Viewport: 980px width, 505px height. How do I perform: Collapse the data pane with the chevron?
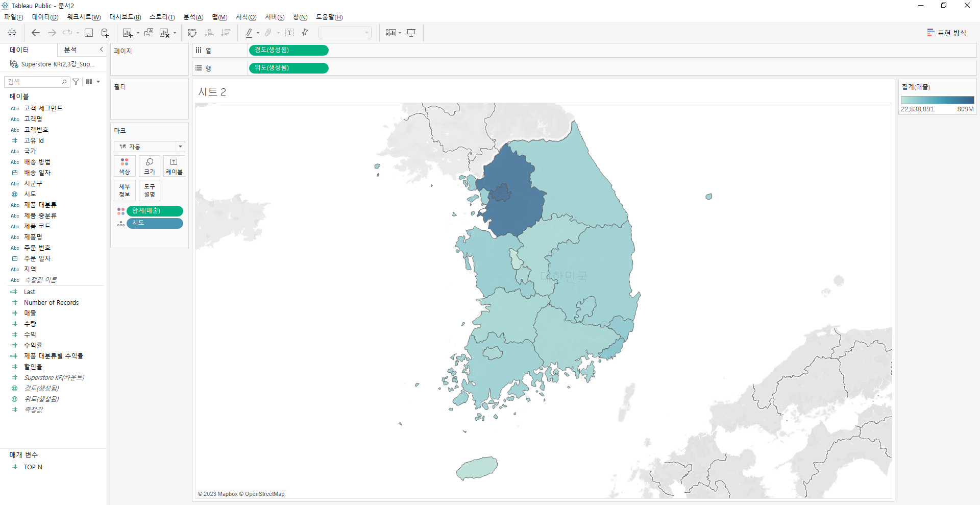101,50
